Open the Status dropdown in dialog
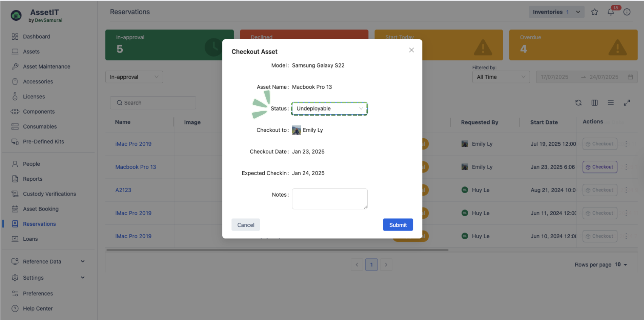 (x=329, y=109)
